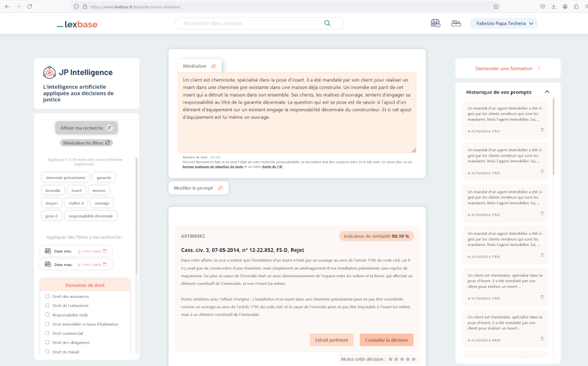Image resolution: width=588 pixels, height=366 pixels.
Task: Save page to Pocket icon
Action: (542, 6)
